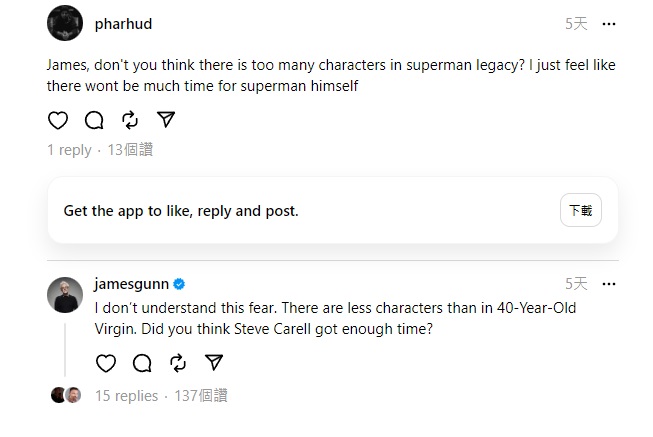Click the 下載 download button
This screenshot has width=653, height=437.
(581, 210)
